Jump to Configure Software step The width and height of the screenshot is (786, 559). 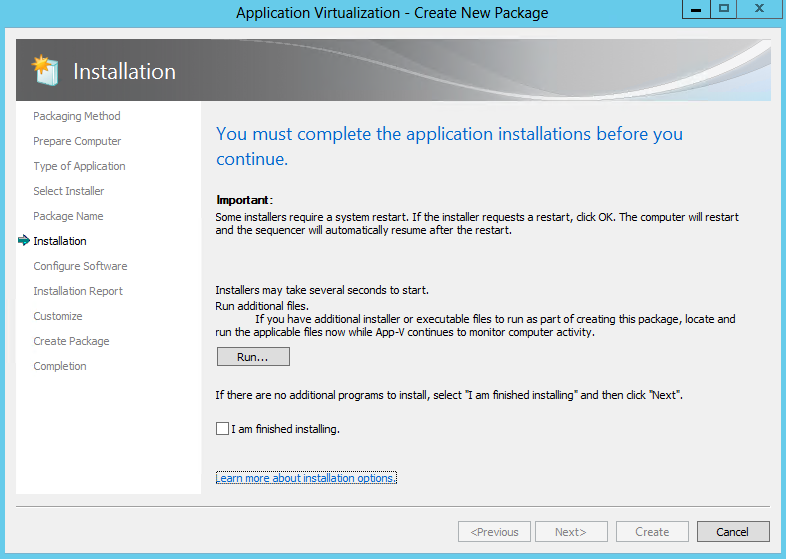coord(80,266)
